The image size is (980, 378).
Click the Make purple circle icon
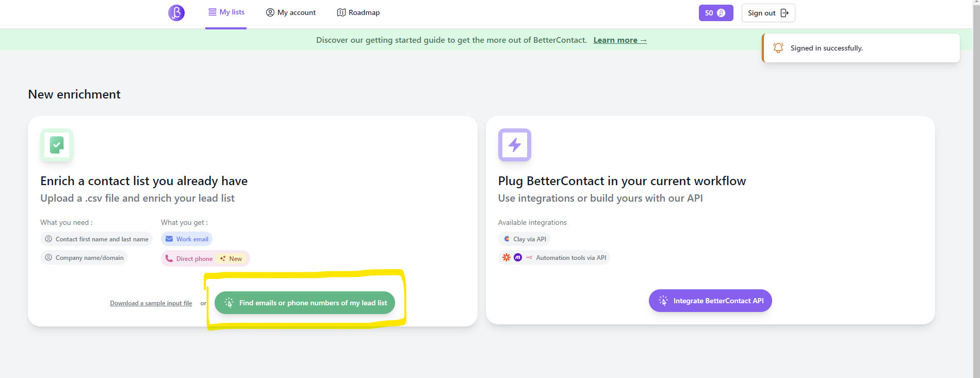[x=518, y=258]
